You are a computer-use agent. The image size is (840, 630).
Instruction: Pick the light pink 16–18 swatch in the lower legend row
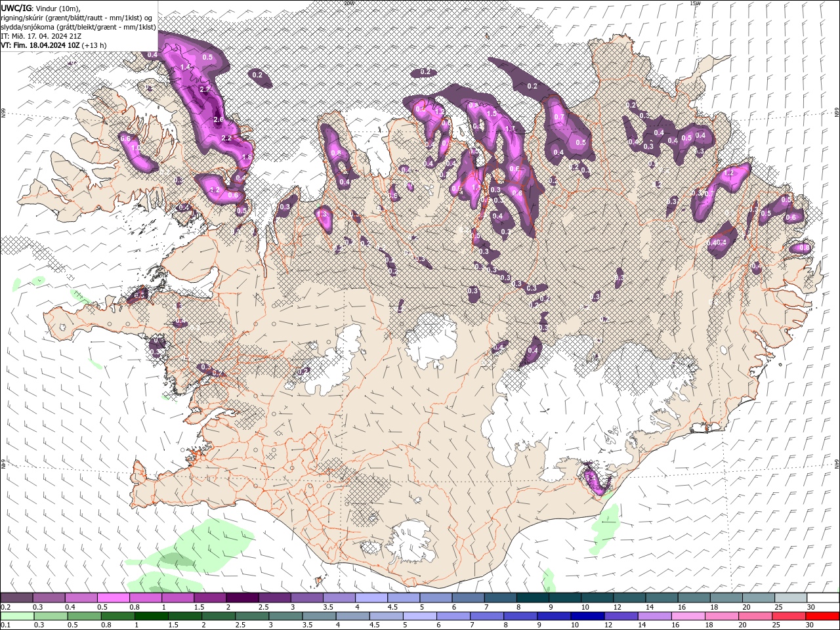tap(687, 616)
